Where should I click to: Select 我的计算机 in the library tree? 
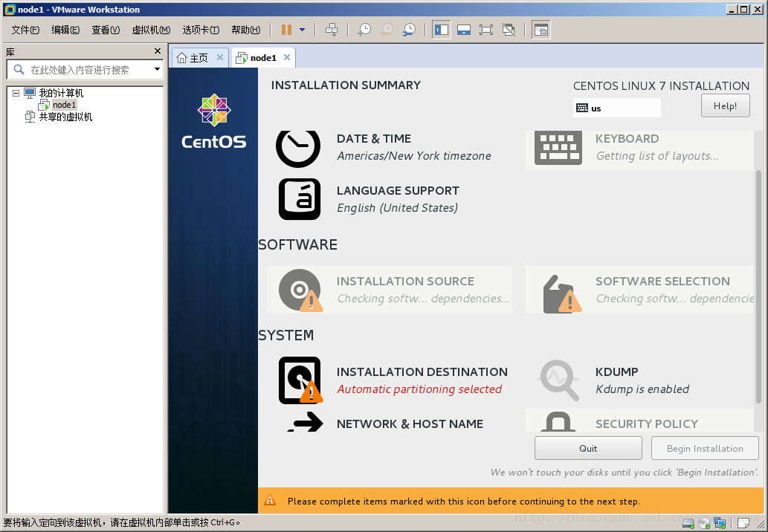tap(61, 93)
